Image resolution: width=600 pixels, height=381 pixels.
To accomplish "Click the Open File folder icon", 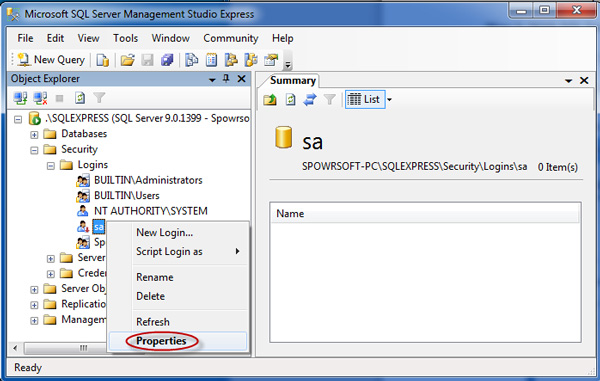I will click(127, 60).
